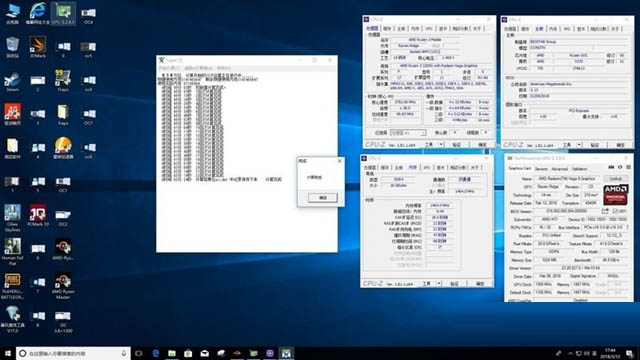Open the Action Center notification icon

coord(630,353)
